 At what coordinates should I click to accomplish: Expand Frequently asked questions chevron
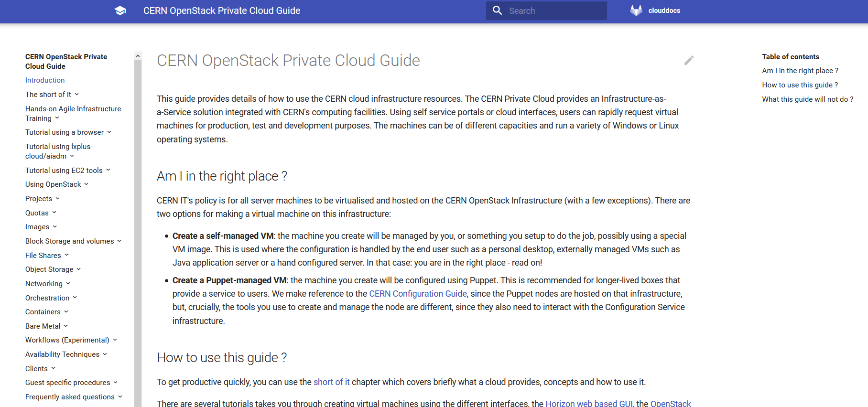[120, 397]
